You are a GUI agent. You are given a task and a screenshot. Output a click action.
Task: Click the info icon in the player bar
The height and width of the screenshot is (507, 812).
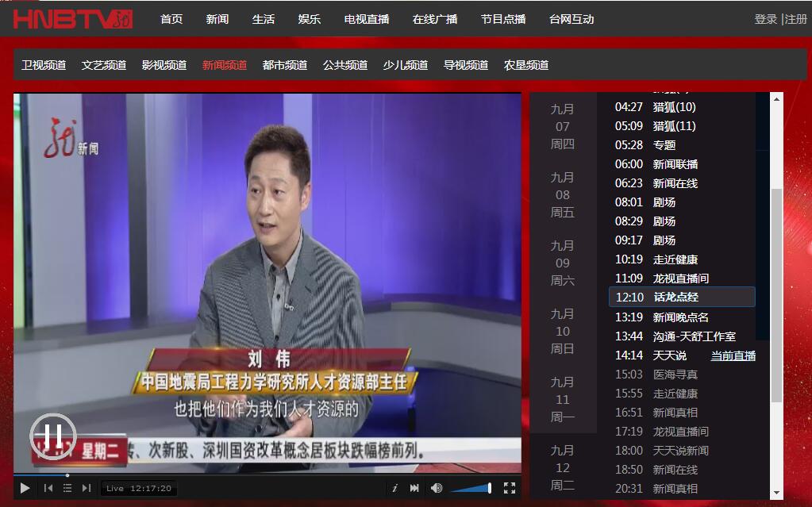(x=394, y=488)
